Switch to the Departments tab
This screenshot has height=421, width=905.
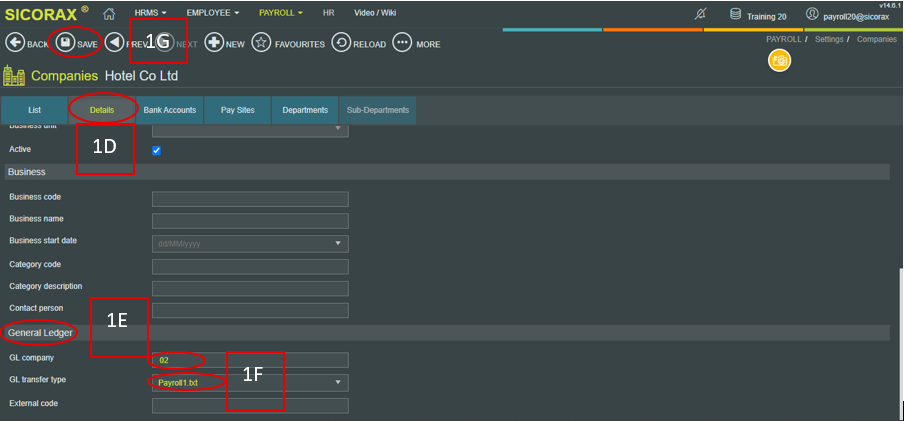305,110
